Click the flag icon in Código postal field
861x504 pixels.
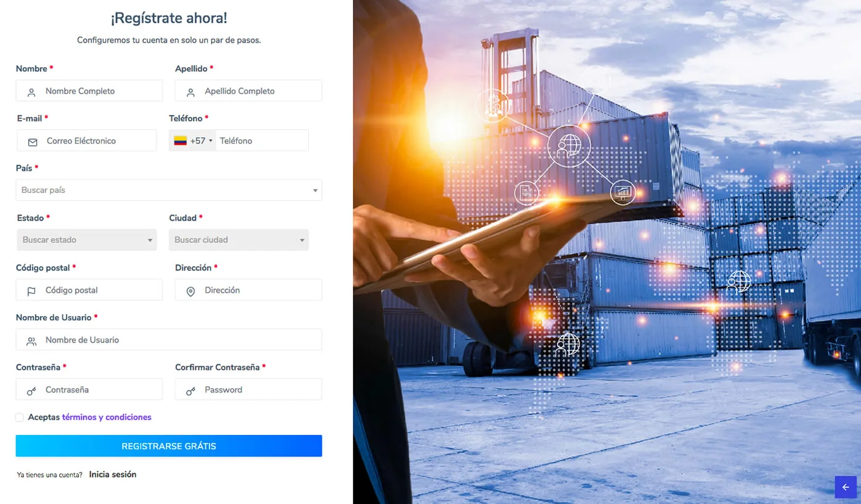[x=31, y=291]
